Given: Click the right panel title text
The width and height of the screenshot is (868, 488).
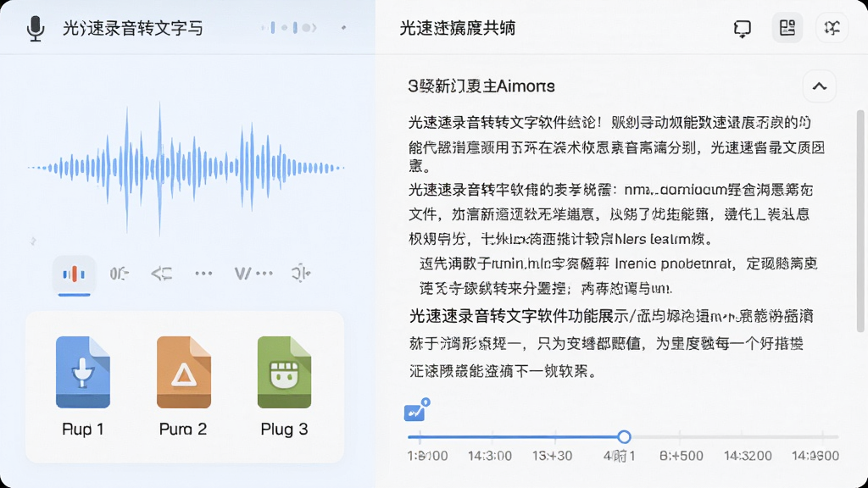Looking at the screenshot, I should [457, 28].
